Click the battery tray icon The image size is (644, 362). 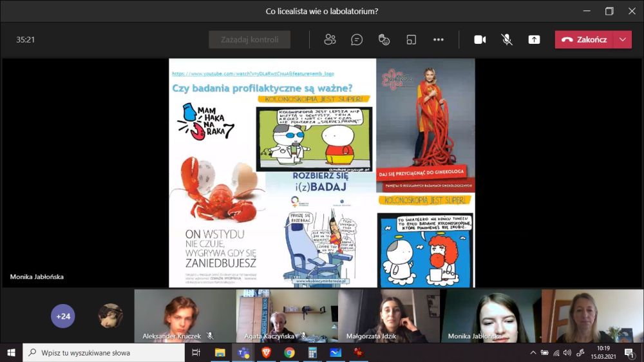click(544, 352)
